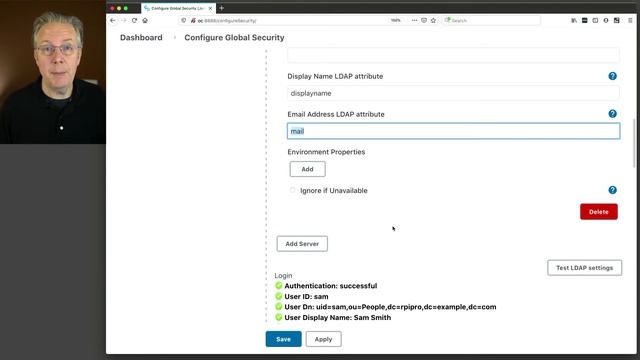The image size is (640, 360).
Task: Click the Pocket save icon
Action: 424,20
